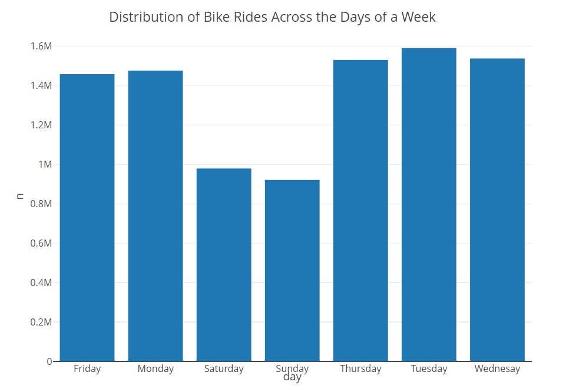Click the x-axis title 'day'
The height and width of the screenshot is (392, 576).
(292, 377)
